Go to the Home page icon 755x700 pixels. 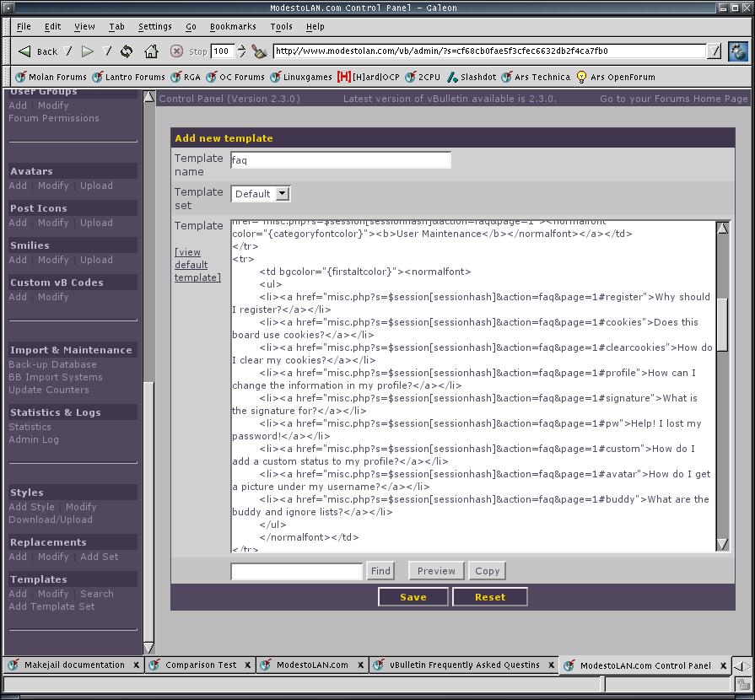pyautogui.click(x=151, y=51)
